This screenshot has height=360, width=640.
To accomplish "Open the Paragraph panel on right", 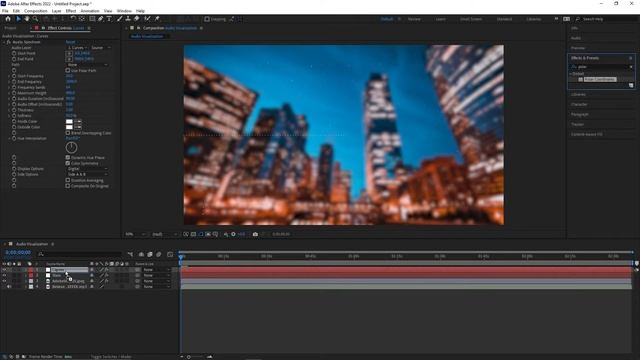I will pos(580,115).
